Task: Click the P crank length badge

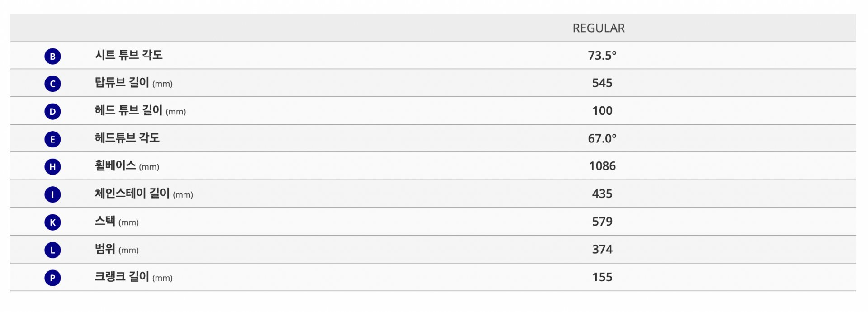Action: tap(52, 278)
